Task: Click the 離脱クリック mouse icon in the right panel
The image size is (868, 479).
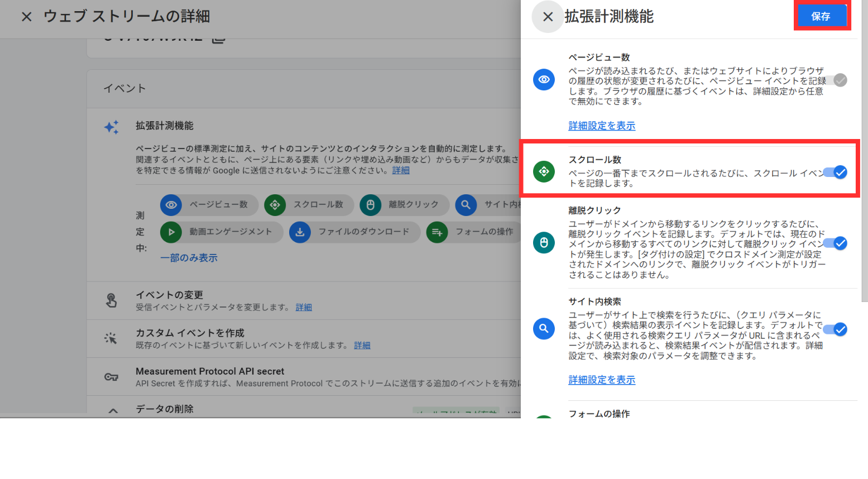Action: 544,243
